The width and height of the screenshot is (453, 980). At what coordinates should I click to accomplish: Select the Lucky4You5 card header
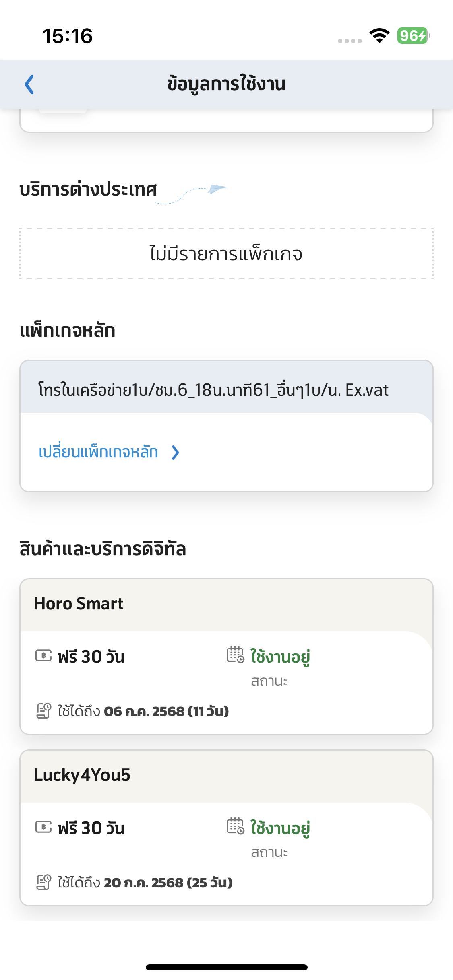[x=226, y=776]
